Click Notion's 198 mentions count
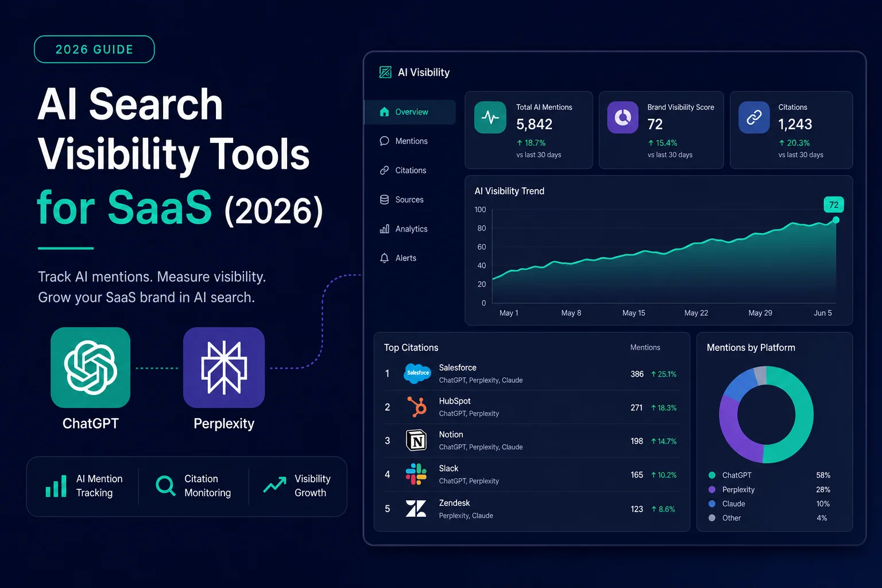882x588 pixels. coord(637,441)
